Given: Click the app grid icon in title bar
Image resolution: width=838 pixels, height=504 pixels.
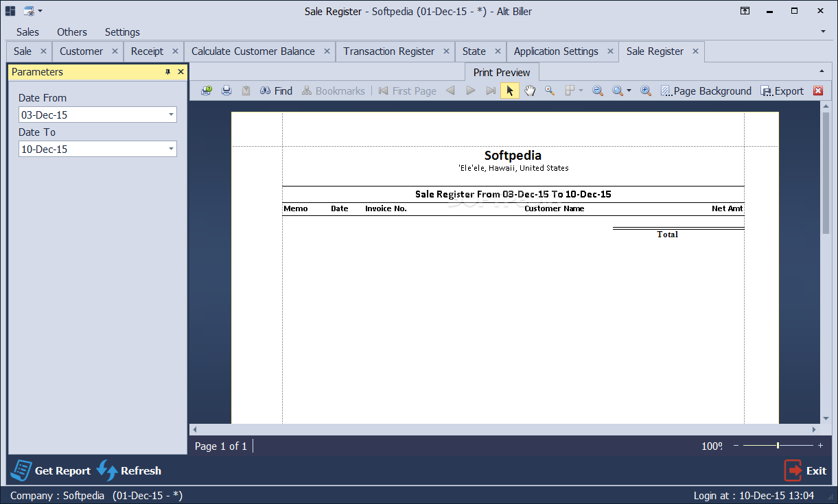Looking at the screenshot, I should (10, 11).
